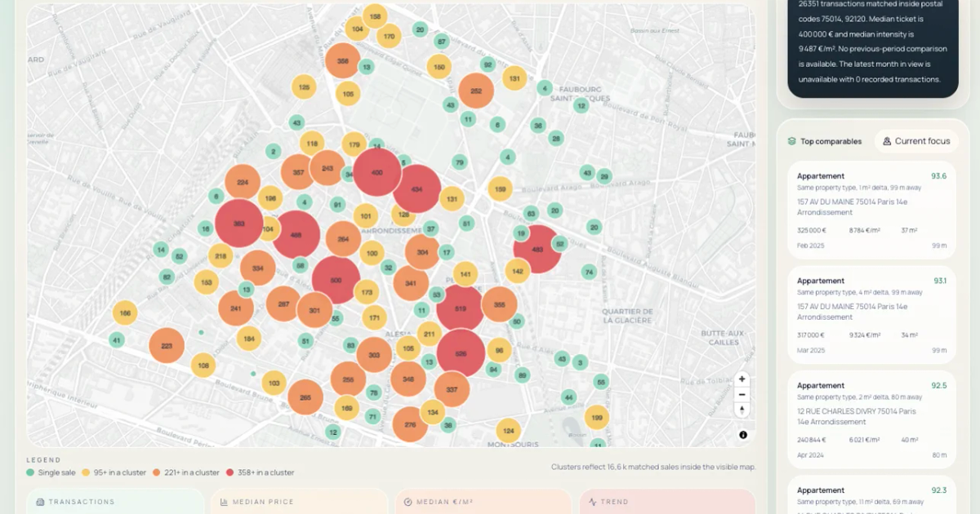Select the orange cluster marker 304
The width and height of the screenshot is (980, 514).
422,252
